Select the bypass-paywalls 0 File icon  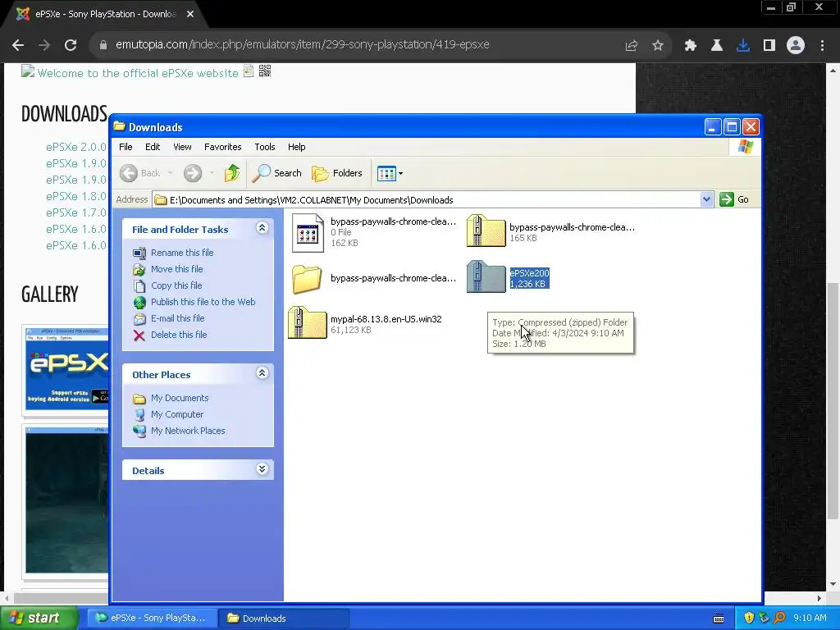(x=308, y=233)
